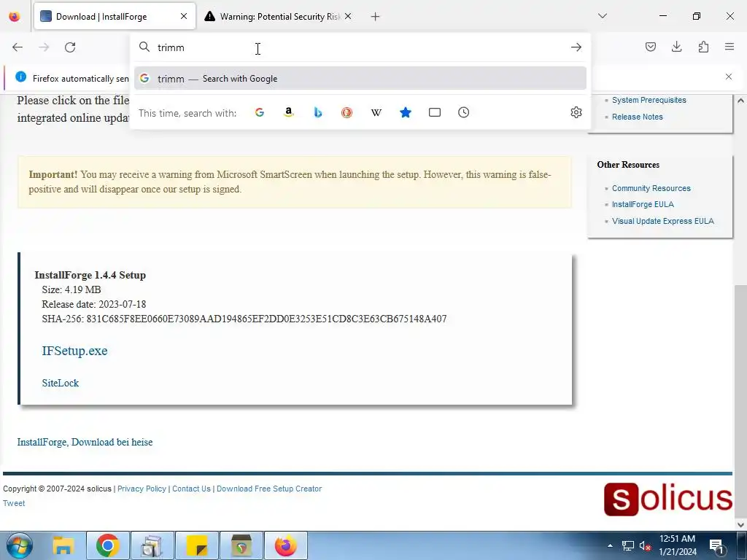Open Sticky Notes taskbar icon
The height and width of the screenshot is (560, 747).
[197, 545]
